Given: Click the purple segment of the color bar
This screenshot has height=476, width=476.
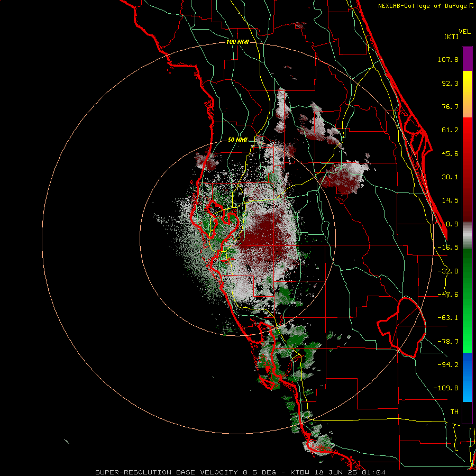Looking at the screenshot, I should [x=467, y=59].
